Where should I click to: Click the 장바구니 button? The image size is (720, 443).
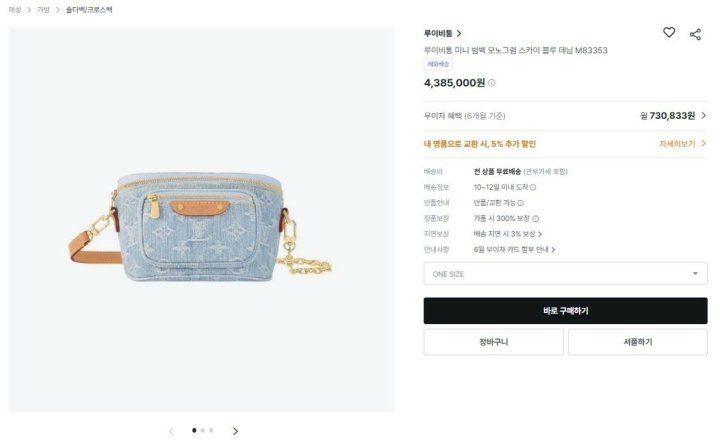pyautogui.click(x=494, y=342)
